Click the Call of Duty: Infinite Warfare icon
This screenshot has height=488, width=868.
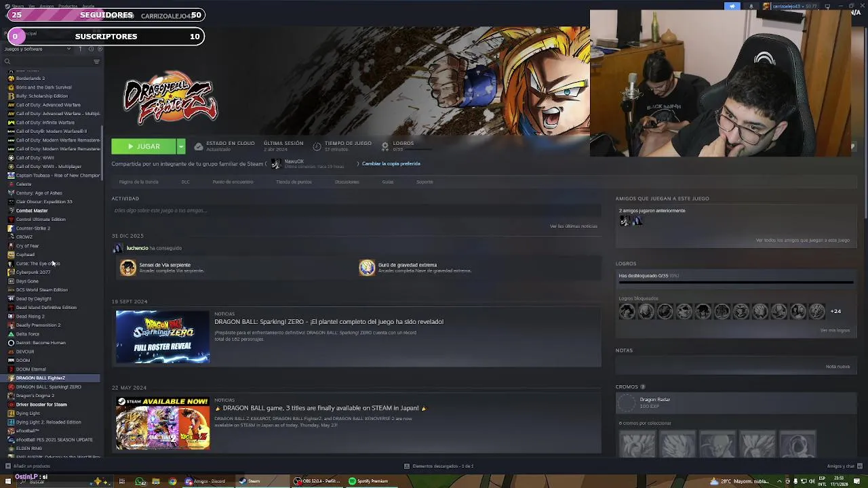pyautogui.click(x=11, y=123)
